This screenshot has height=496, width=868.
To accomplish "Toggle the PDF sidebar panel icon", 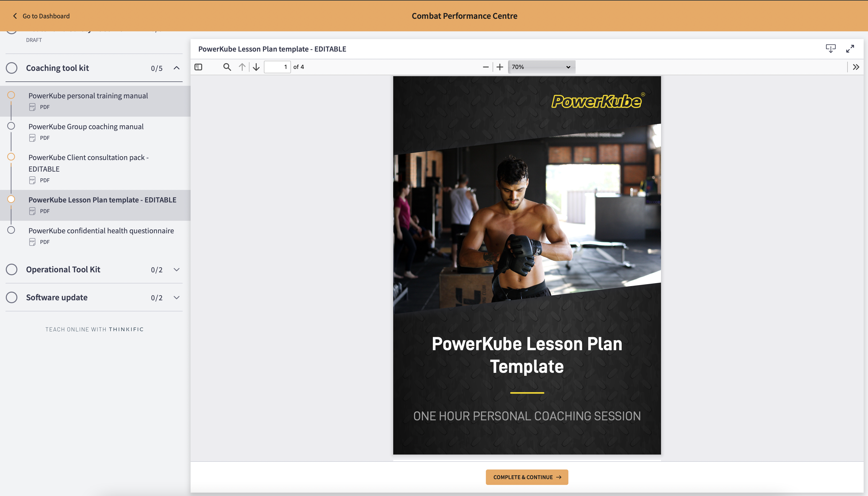I will pyautogui.click(x=198, y=67).
